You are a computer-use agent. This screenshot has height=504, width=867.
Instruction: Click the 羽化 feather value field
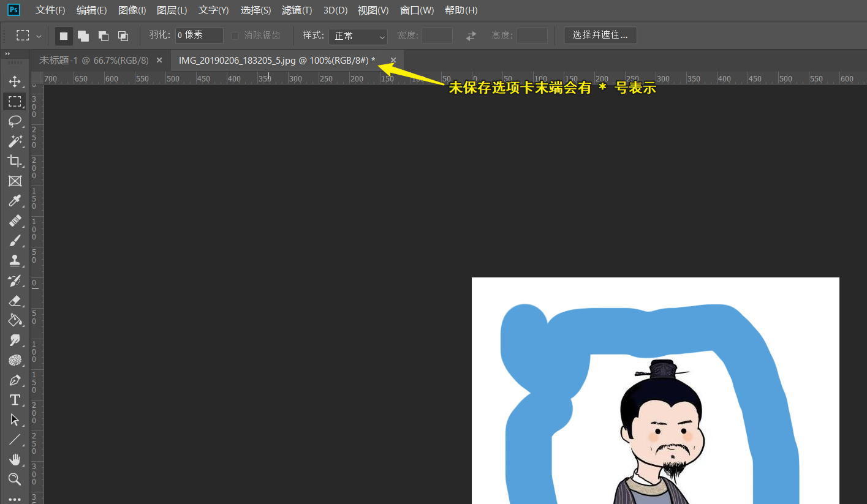pos(199,36)
